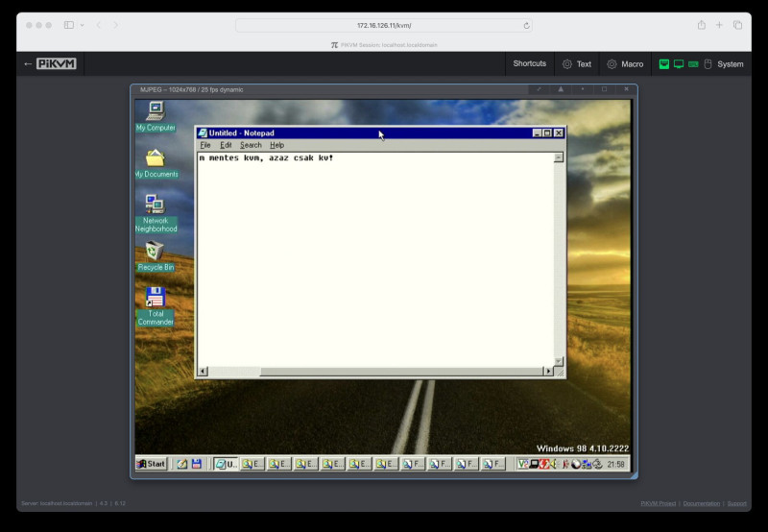Click the V2 tray icon
The image size is (768, 532).
[x=523, y=464]
